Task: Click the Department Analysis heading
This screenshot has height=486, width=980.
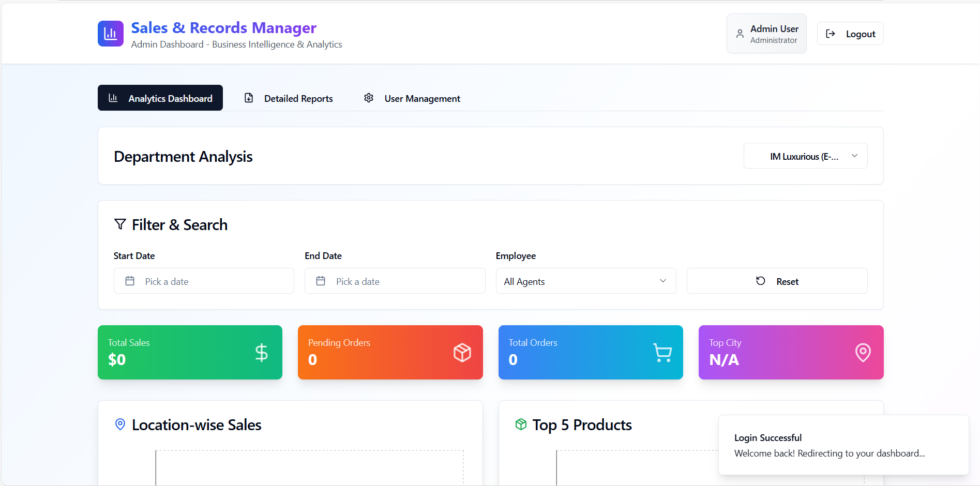Action: click(x=183, y=156)
